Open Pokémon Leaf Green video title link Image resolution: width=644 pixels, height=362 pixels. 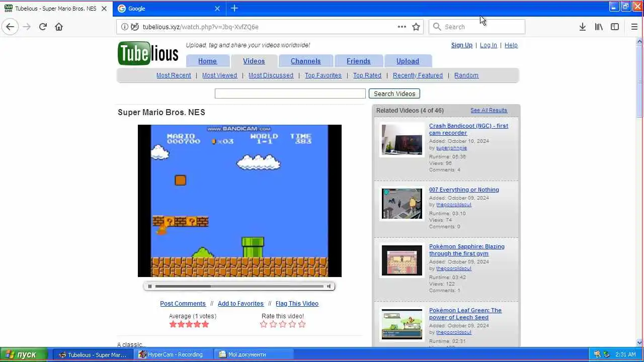click(x=465, y=314)
